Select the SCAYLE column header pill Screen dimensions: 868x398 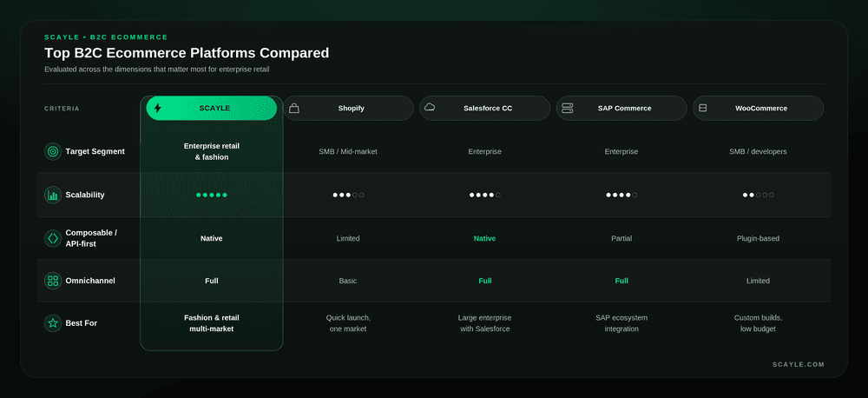(212, 108)
